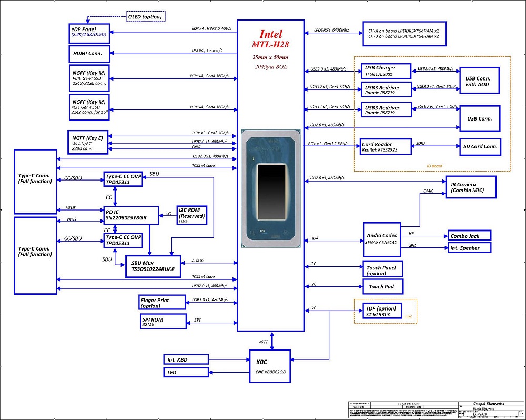Select the 'OLED (option)' dashed box
526x420 pixels.
(x=146, y=17)
